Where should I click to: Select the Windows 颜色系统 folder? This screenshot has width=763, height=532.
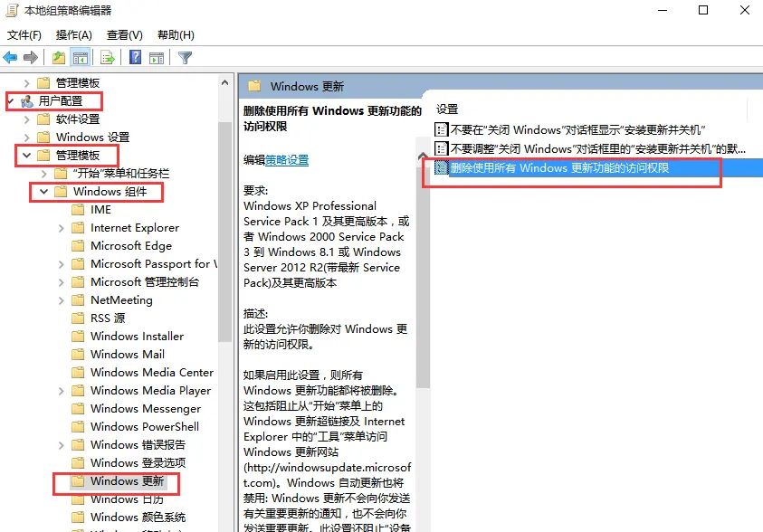pyautogui.click(x=138, y=517)
